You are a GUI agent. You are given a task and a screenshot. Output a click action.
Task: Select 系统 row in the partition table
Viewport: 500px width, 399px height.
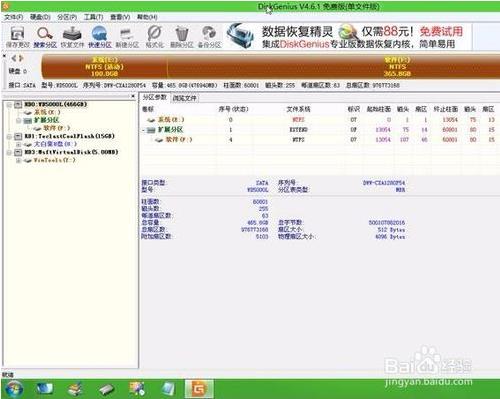coord(319,120)
